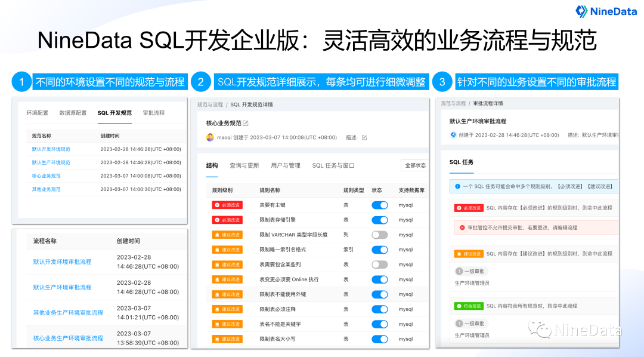Click 生产环境管理员 under 符合规范 rule

pos(472,335)
